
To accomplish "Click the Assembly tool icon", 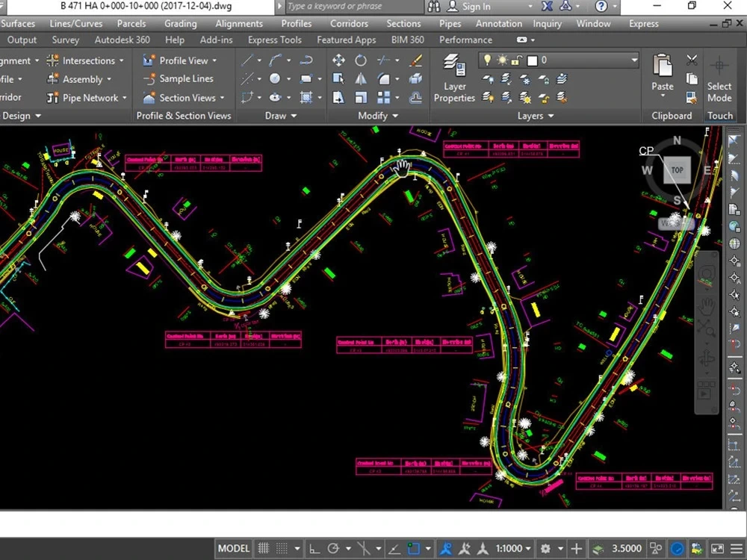I will pyautogui.click(x=52, y=78).
